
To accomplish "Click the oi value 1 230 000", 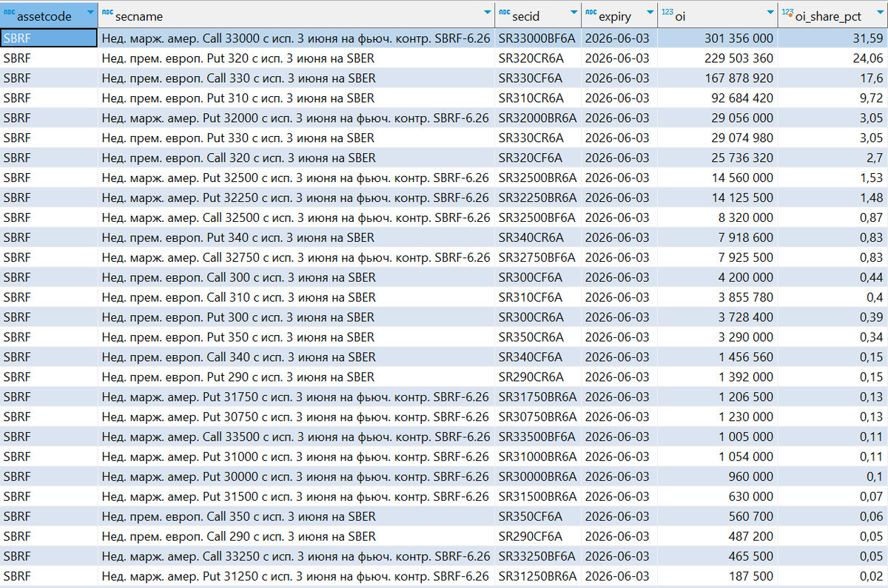I will [x=746, y=417].
